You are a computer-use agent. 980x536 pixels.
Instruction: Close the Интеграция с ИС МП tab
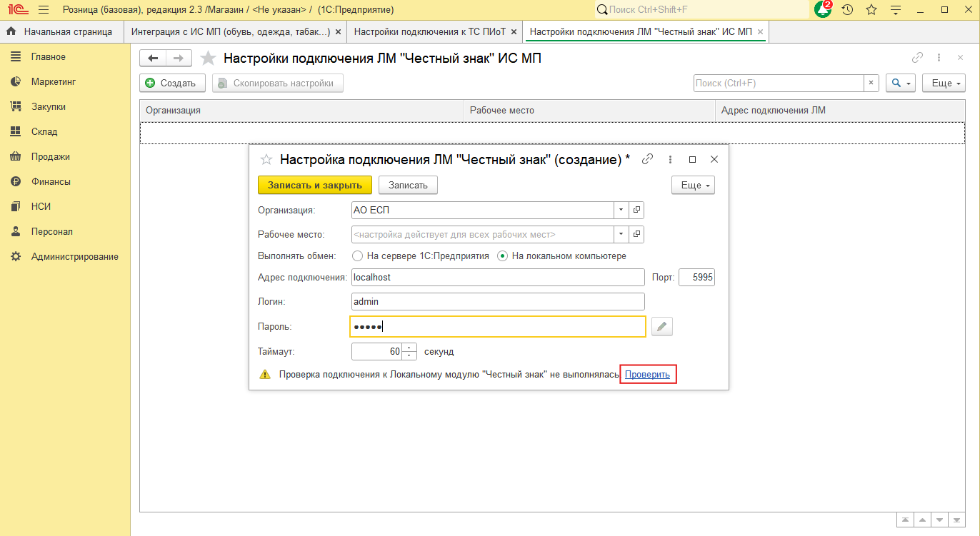[338, 32]
